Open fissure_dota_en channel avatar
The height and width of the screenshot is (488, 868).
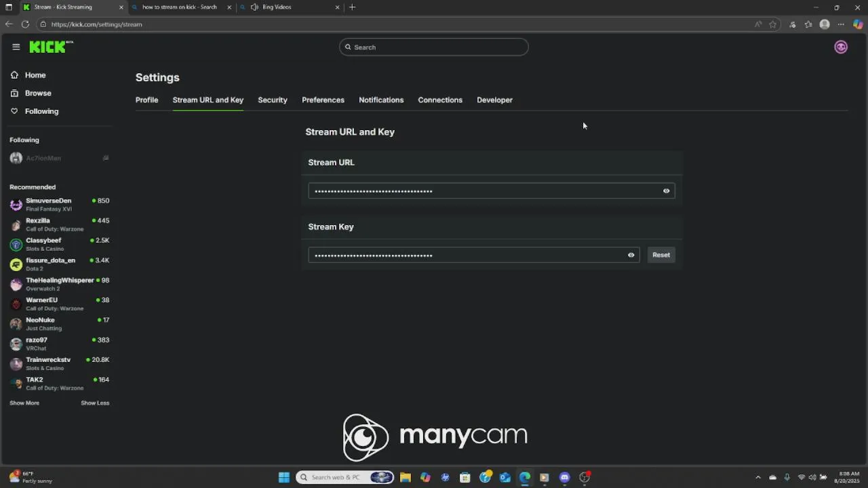click(x=16, y=264)
